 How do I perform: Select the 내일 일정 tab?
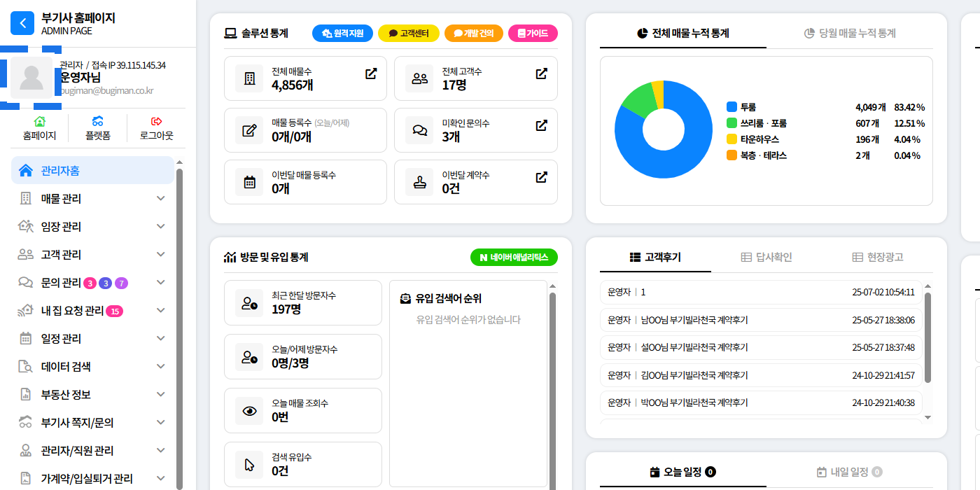pos(849,472)
